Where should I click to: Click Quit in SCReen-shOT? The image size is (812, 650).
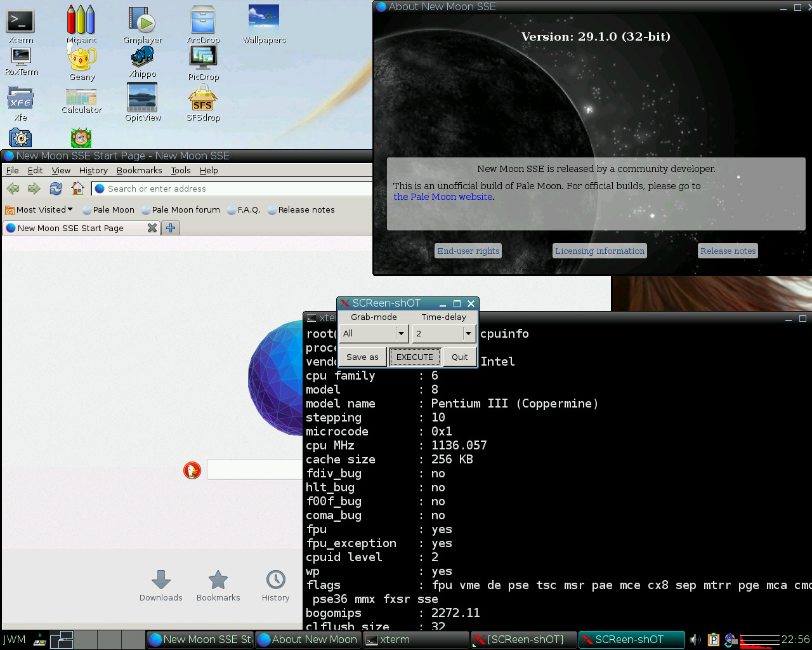coord(459,357)
